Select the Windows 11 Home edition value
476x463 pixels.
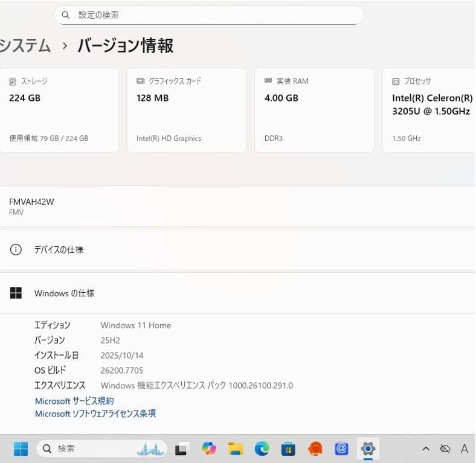tap(136, 325)
